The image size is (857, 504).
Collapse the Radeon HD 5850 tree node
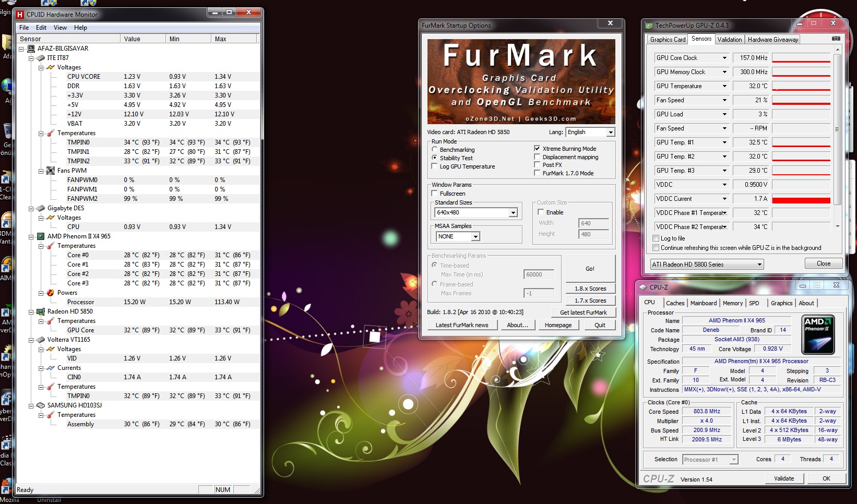click(x=31, y=311)
